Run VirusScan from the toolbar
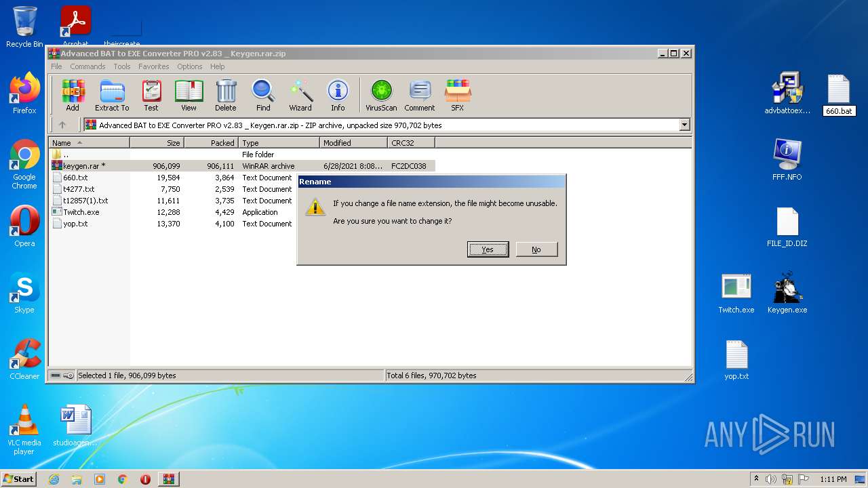Screen dimensions: 868x488 (x=381, y=95)
